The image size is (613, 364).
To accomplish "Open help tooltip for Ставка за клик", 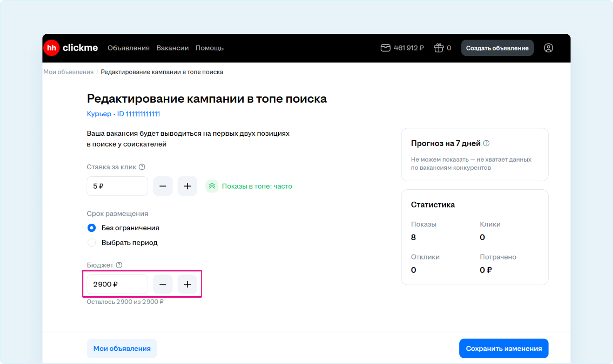I will pyautogui.click(x=142, y=167).
